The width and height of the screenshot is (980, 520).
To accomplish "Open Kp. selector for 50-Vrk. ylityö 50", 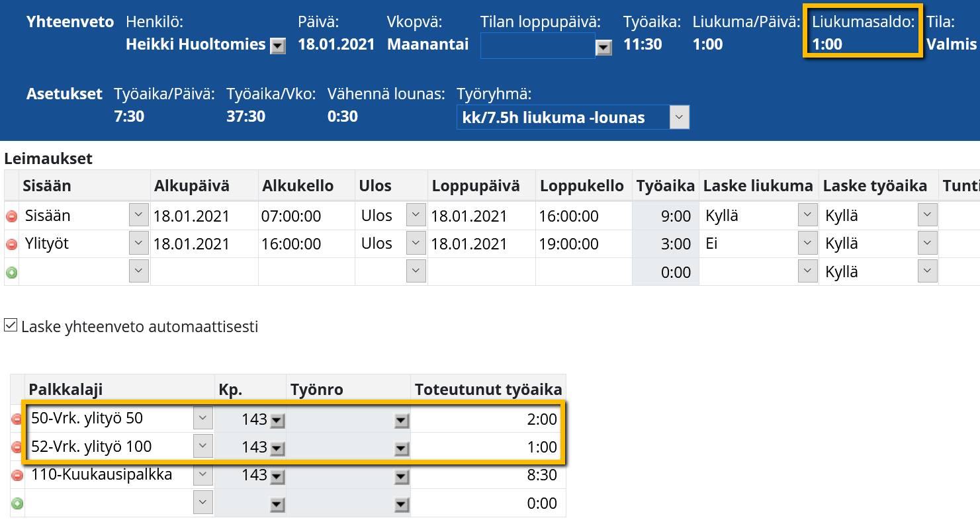I will point(277,420).
